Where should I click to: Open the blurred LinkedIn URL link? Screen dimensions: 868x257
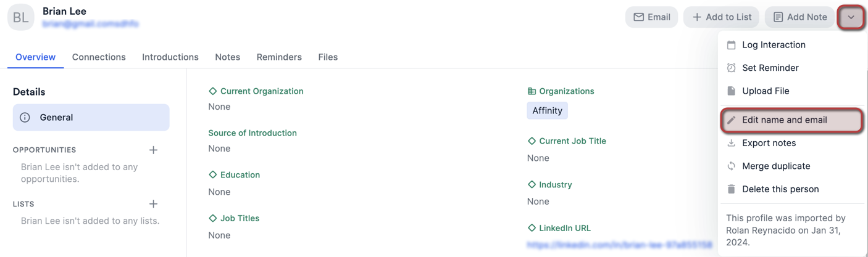[619, 245]
